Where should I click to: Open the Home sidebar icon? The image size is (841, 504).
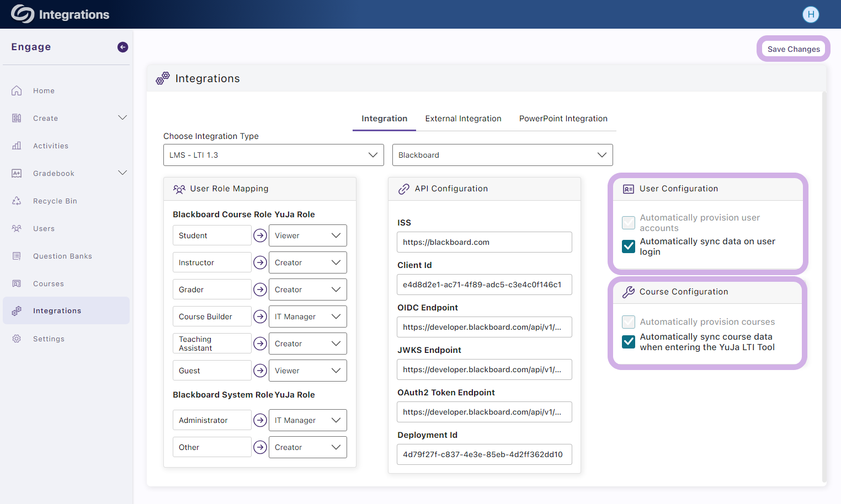pos(17,91)
